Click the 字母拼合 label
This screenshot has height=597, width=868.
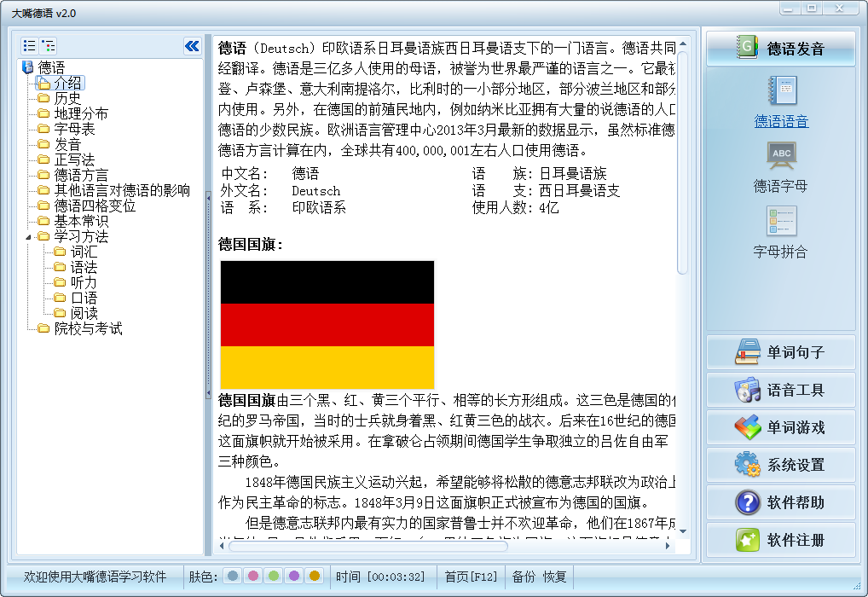click(780, 252)
